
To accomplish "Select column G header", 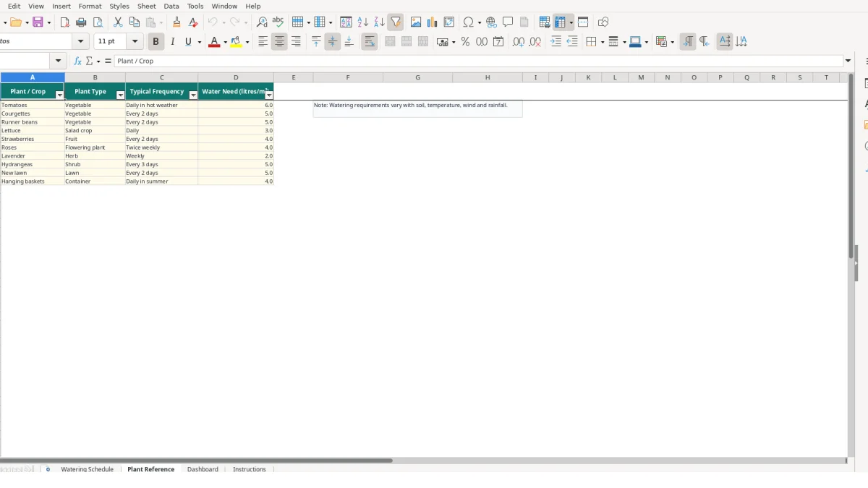I will [x=417, y=77].
